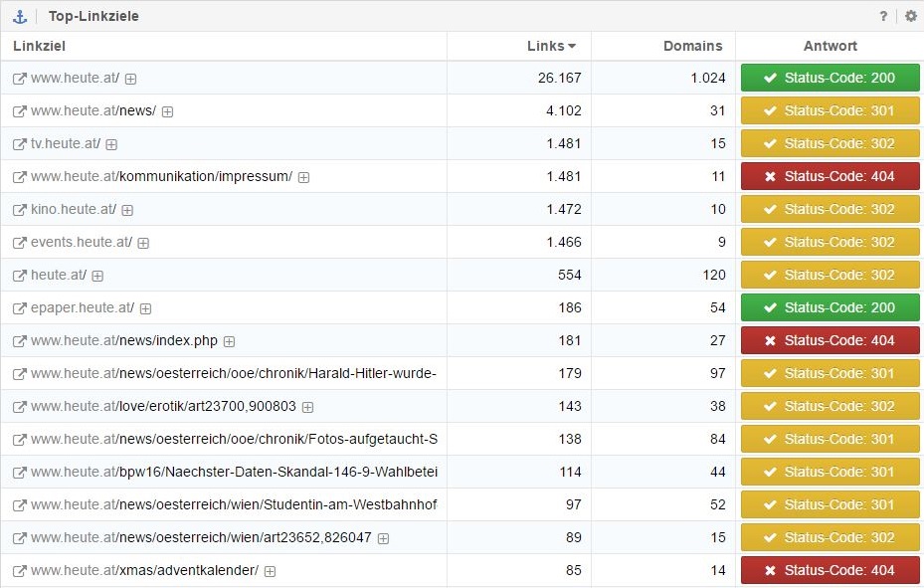The width and height of the screenshot is (924, 588).
Task: Click external link icon for www.heute.at/
Action: (x=19, y=79)
